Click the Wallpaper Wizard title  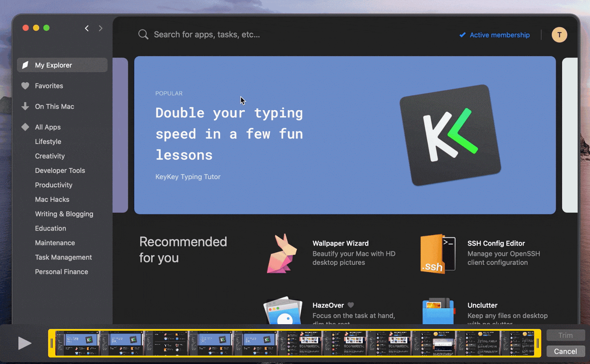tap(341, 244)
